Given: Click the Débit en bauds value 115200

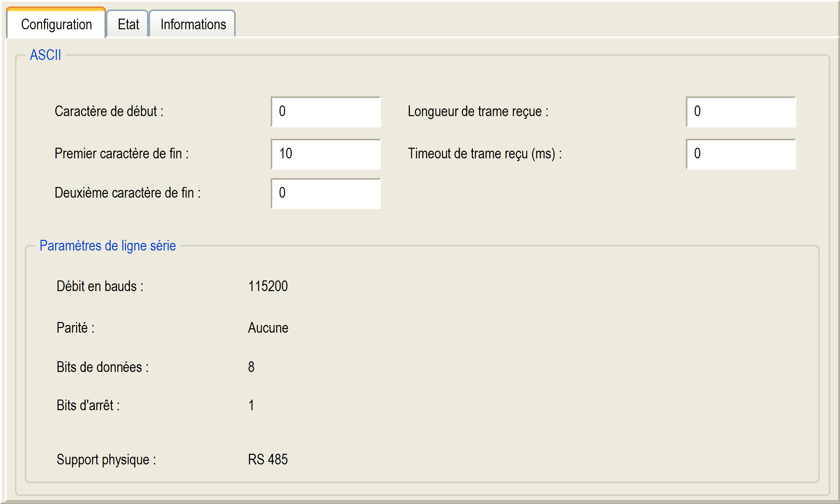Looking at the screenshot, I should (x=268, y=286).
